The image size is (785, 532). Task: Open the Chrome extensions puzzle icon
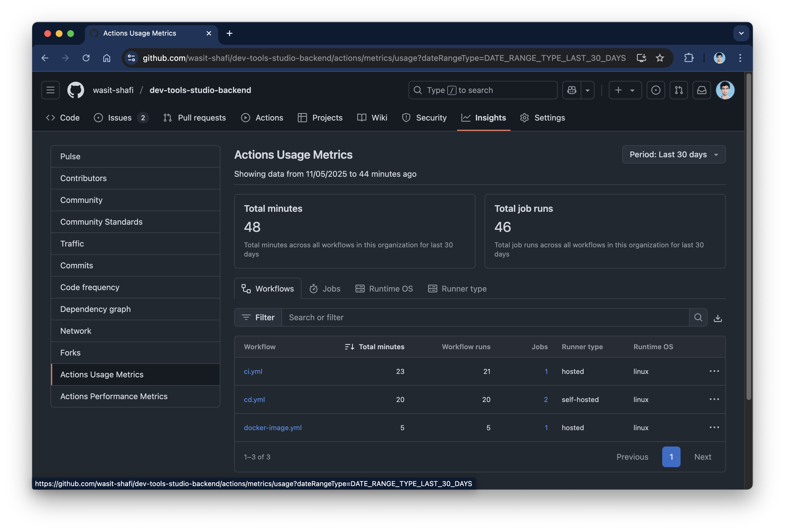coord(689,58)
